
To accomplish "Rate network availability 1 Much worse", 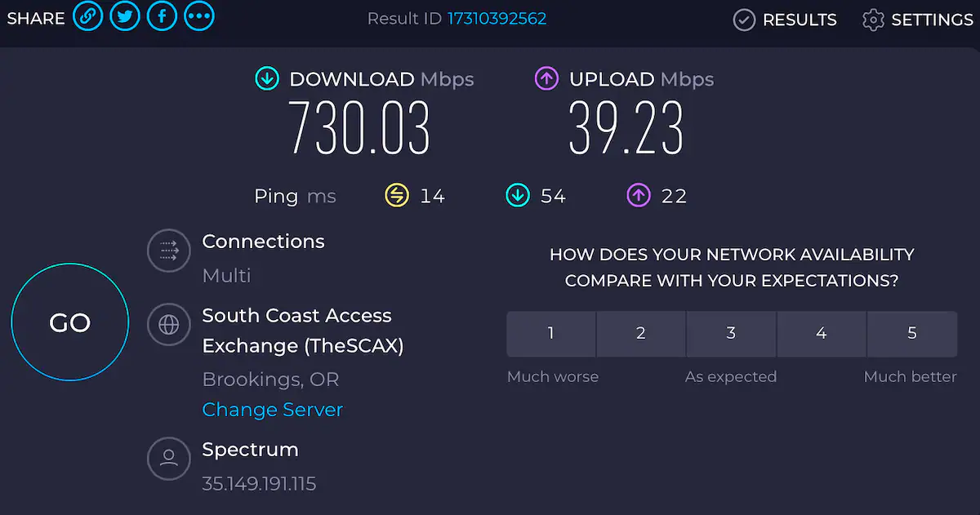I will coord(551,333).
